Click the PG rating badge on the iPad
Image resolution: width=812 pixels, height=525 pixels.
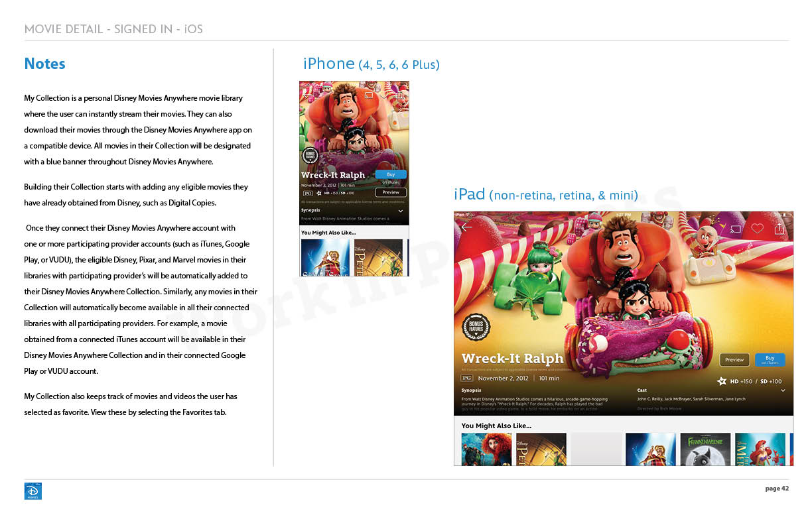467,379
